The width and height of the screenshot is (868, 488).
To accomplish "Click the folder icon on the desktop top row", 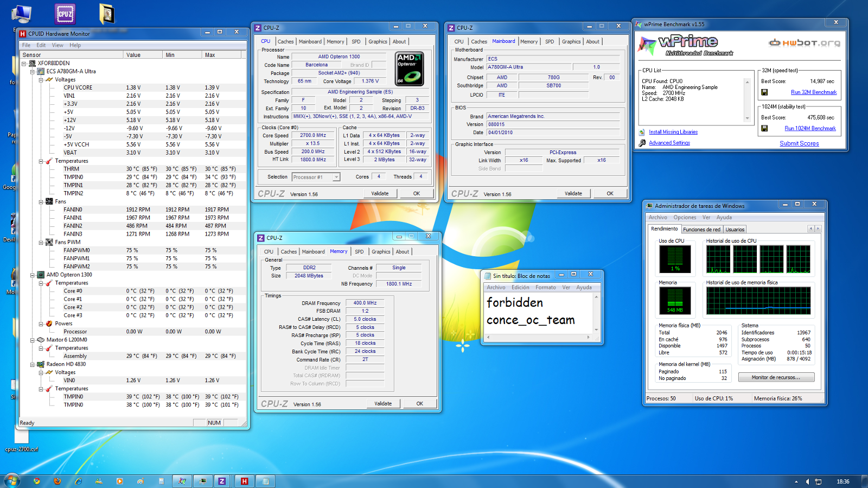I will pyautogui.click(x=107, y=14).
